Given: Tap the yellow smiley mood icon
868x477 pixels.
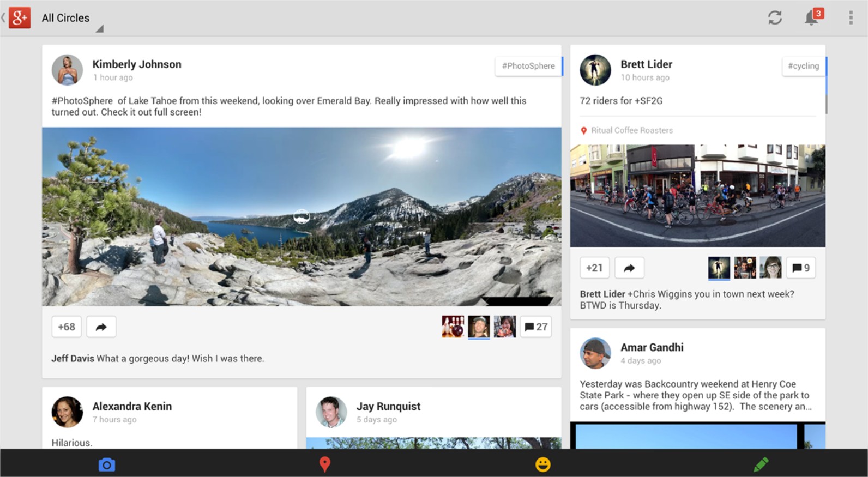Looking at the screenshot, I should (542, 464).
